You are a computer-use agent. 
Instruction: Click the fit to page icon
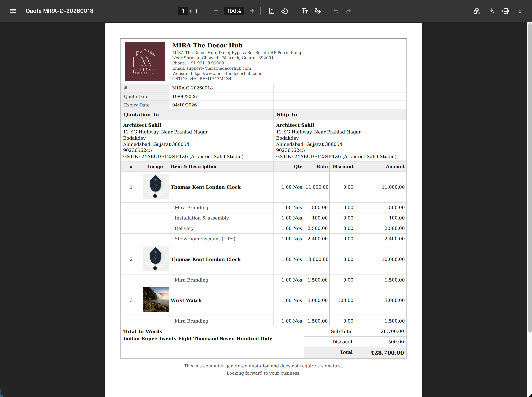point(272,11)
